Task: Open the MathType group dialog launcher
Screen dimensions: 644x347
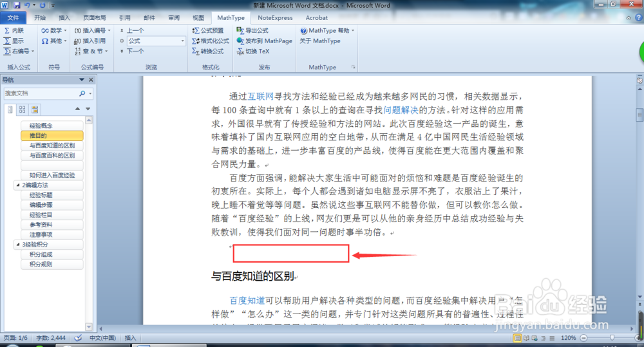Action: click(x=353, y=67)
